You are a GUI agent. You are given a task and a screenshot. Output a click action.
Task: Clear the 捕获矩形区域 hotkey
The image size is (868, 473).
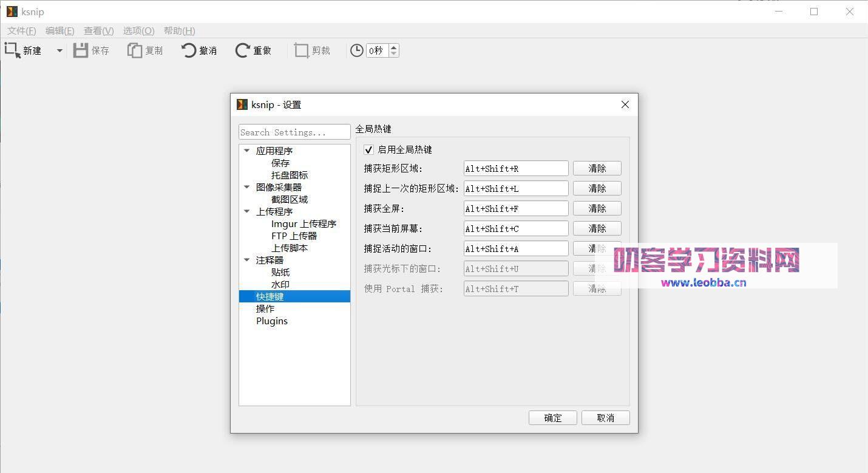(597, 168)
